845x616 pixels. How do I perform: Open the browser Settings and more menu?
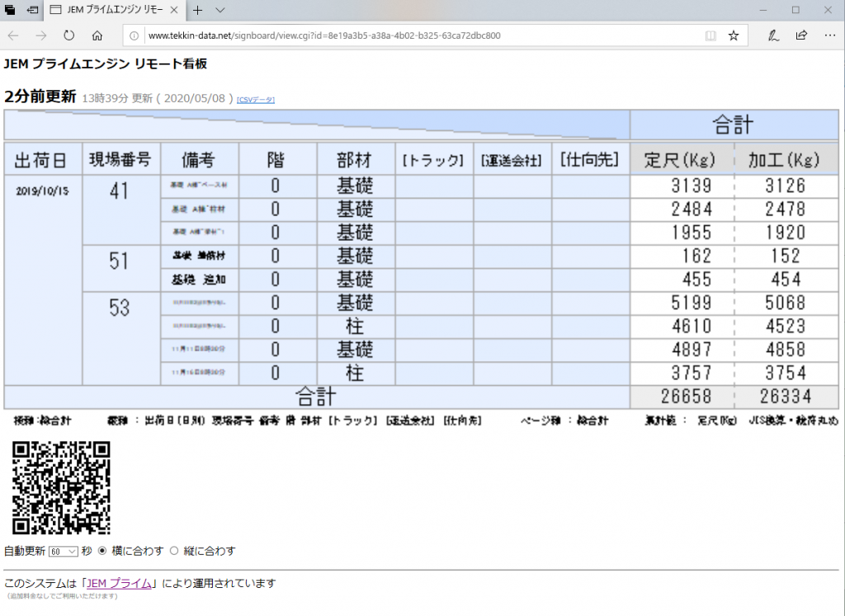click(x=830, y=35)
